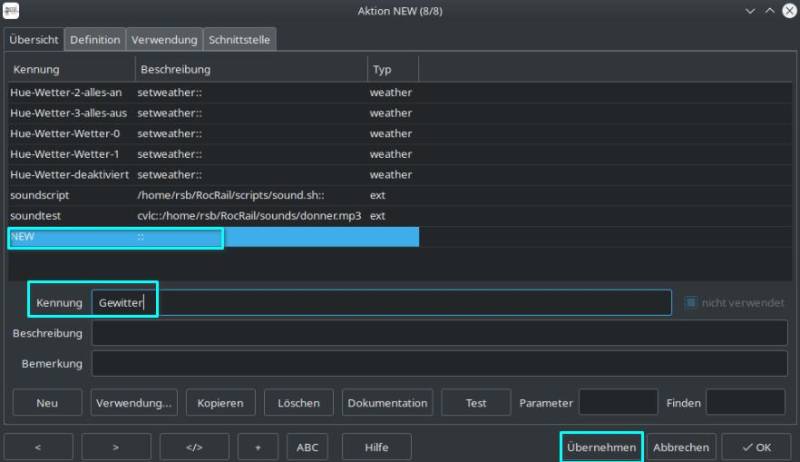Screen dimensions: 800x462
Task: Focus the Finden search field
Action: (x=745, y=403)
